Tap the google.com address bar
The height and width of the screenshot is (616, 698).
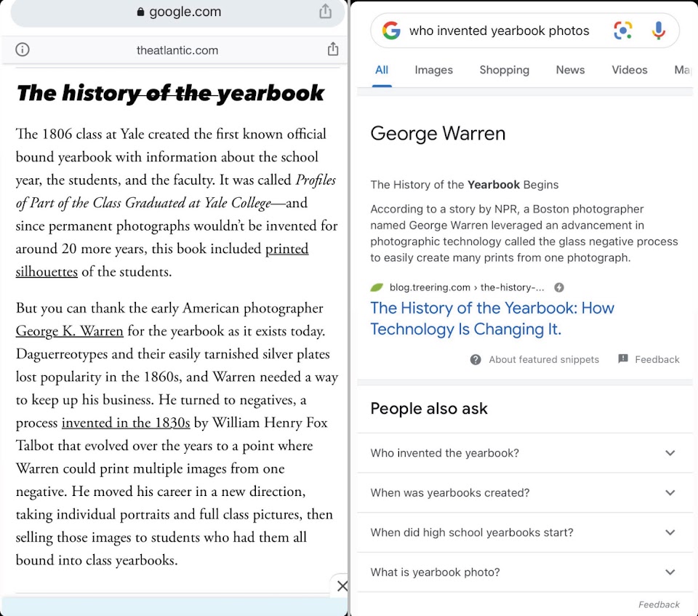click(x=178, y=12)
